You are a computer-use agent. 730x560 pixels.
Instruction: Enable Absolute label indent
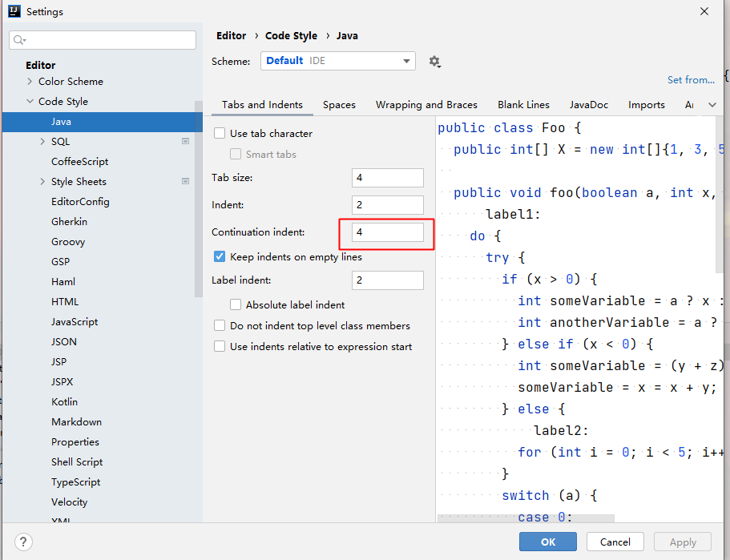236,304
